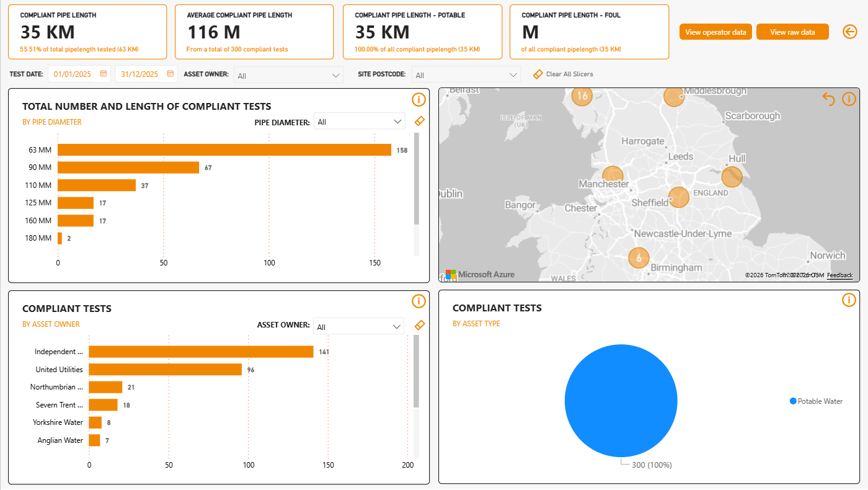Open Asset Owner dropdown in bottom chart
The height and width of the screenshot is (490, 868).
(397, 327)
